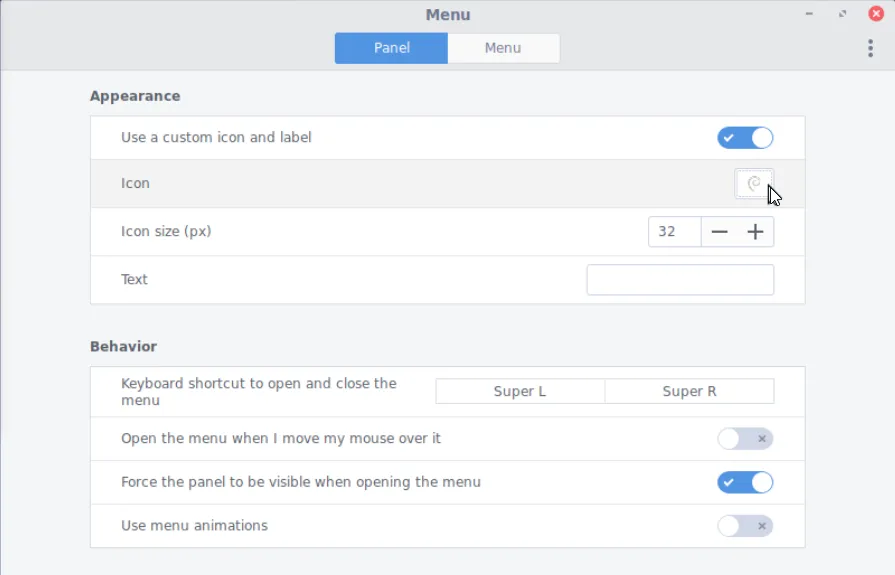Turn off force panel visible toggle
895x575 pixels.
click(745, 483)
